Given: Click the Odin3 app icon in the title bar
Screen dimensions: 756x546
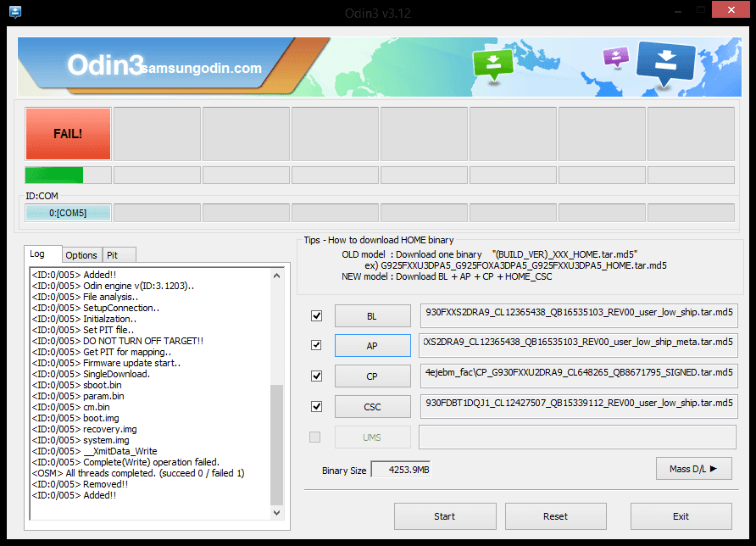Looking at the screenshot, I should pyautogui.click(x=15, y=12).
